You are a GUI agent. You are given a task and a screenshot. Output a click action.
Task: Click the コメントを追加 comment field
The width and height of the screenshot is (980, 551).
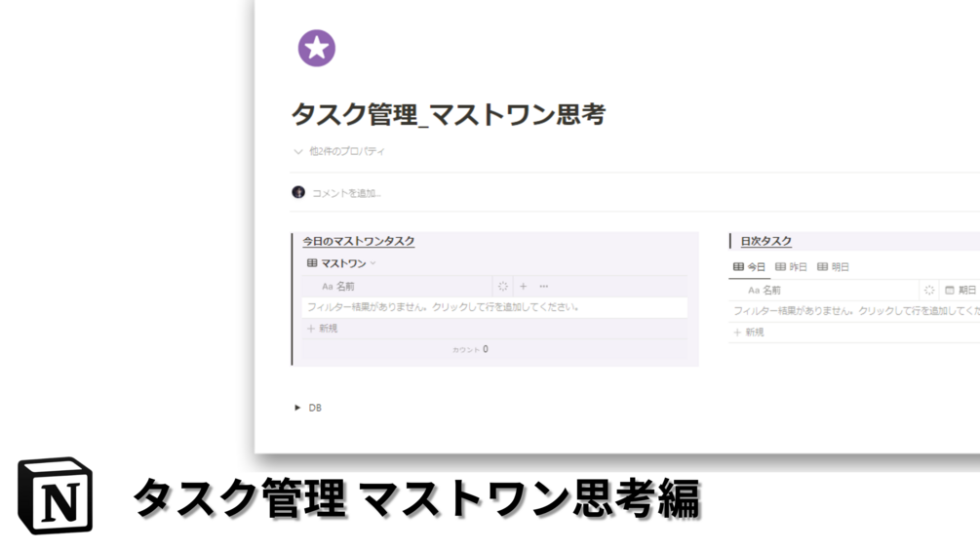(346, 193)
